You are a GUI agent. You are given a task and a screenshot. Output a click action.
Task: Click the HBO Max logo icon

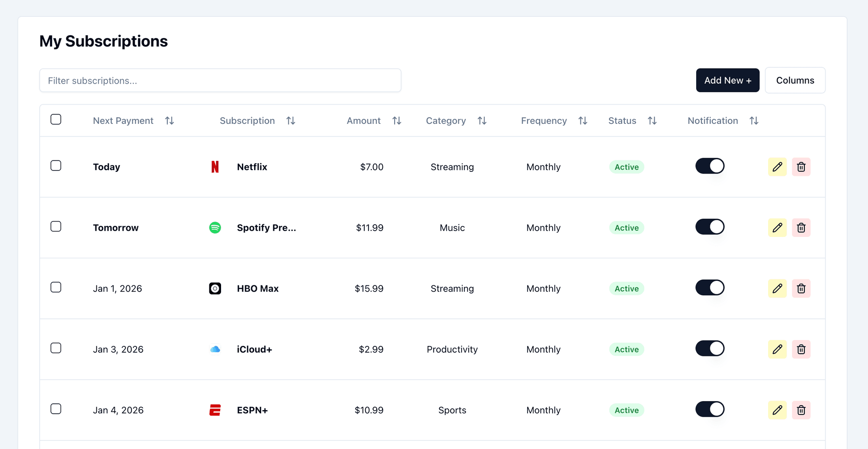(x=215, y=288)
